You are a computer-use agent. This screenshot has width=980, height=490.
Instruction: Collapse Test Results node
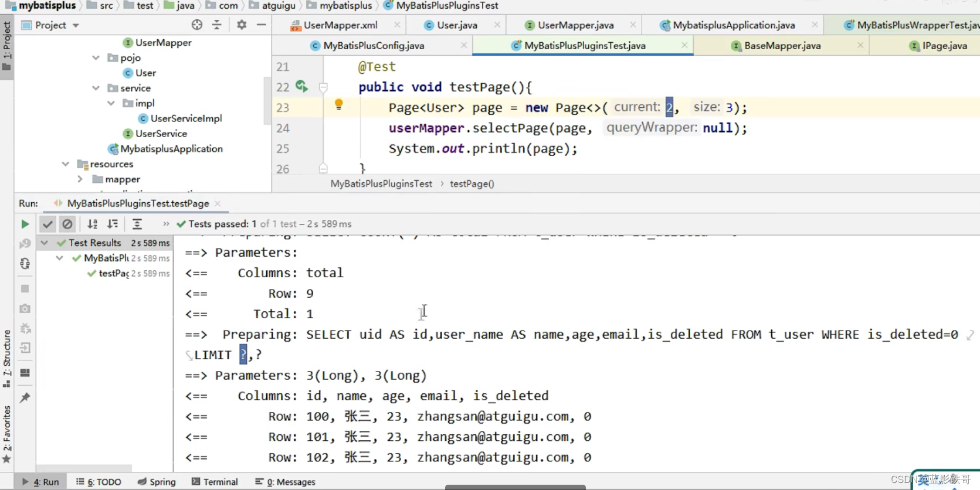tap(45, 243)
